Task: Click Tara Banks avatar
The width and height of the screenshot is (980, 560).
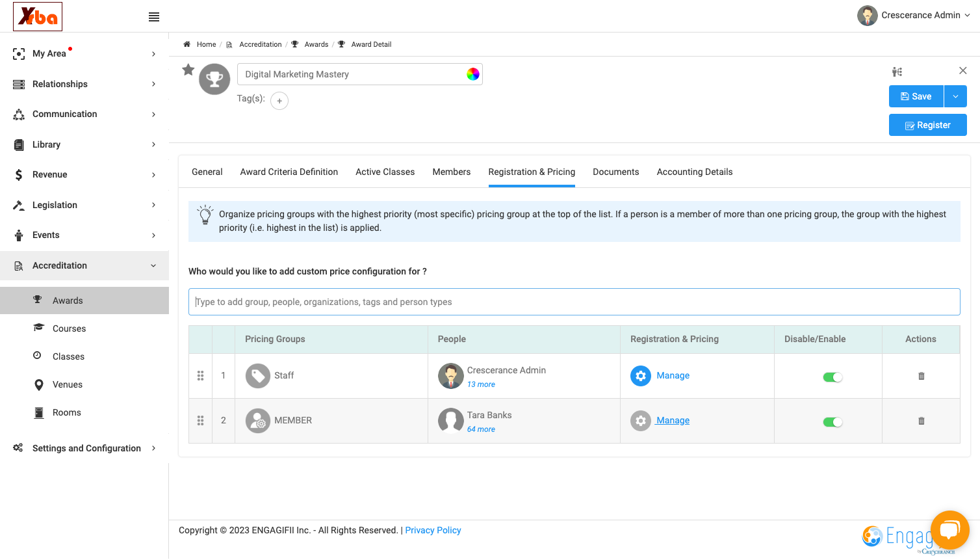Action: [451, 421]
